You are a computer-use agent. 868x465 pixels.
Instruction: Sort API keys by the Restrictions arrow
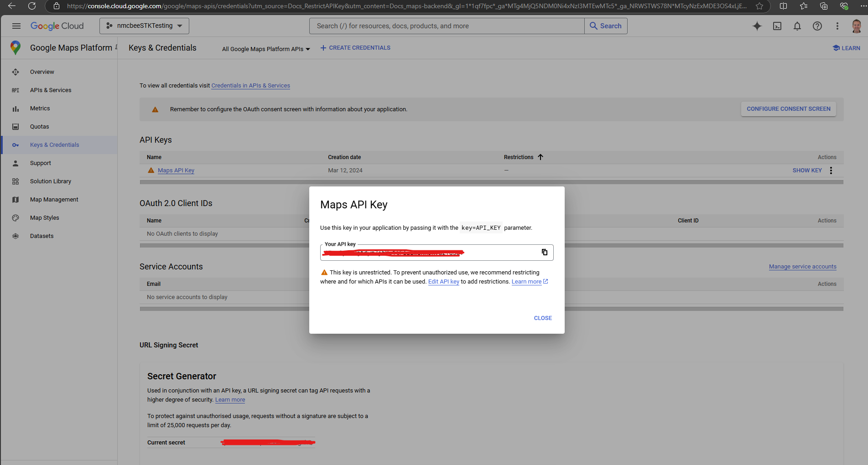coord(541,157)
